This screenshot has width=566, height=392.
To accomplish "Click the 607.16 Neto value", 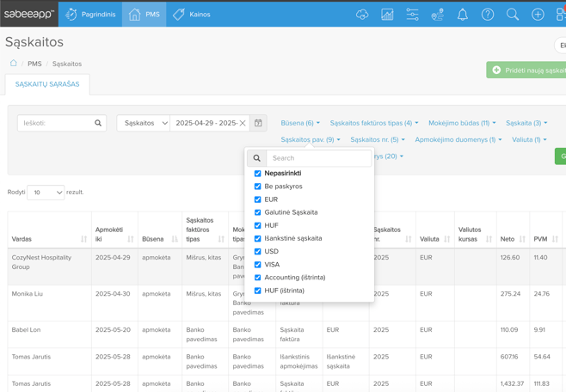I will pos(509,357).
